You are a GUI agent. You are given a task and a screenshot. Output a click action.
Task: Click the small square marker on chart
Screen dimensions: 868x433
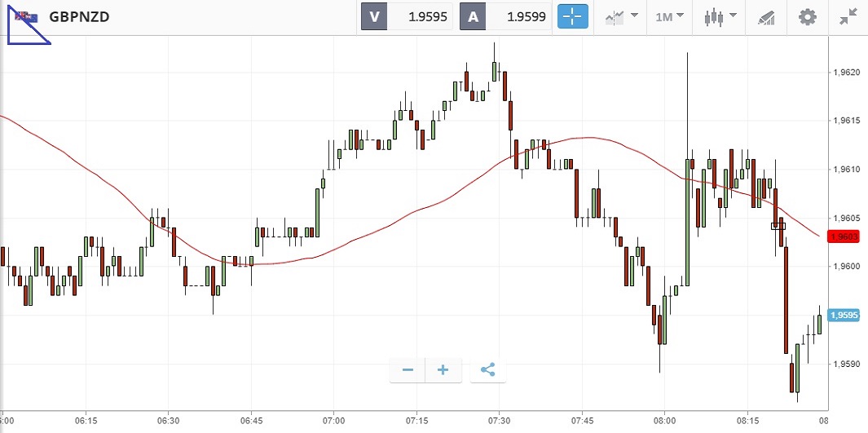click(778, 226)
